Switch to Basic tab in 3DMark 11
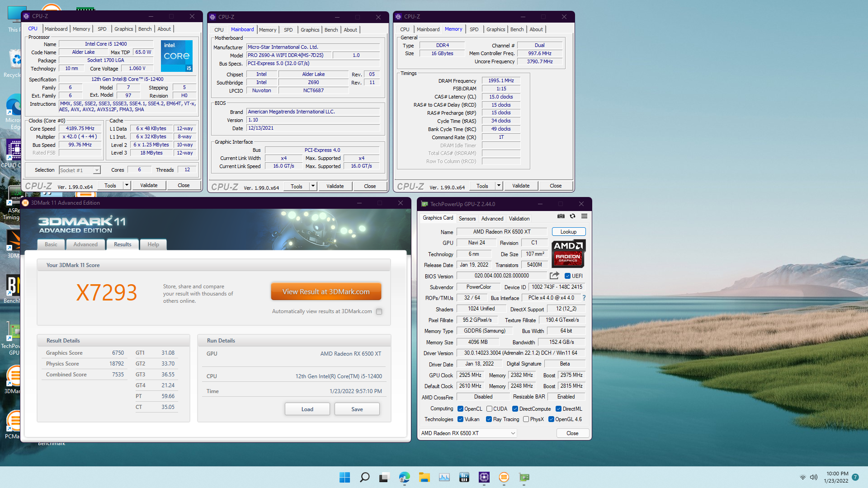 [51, 244]
